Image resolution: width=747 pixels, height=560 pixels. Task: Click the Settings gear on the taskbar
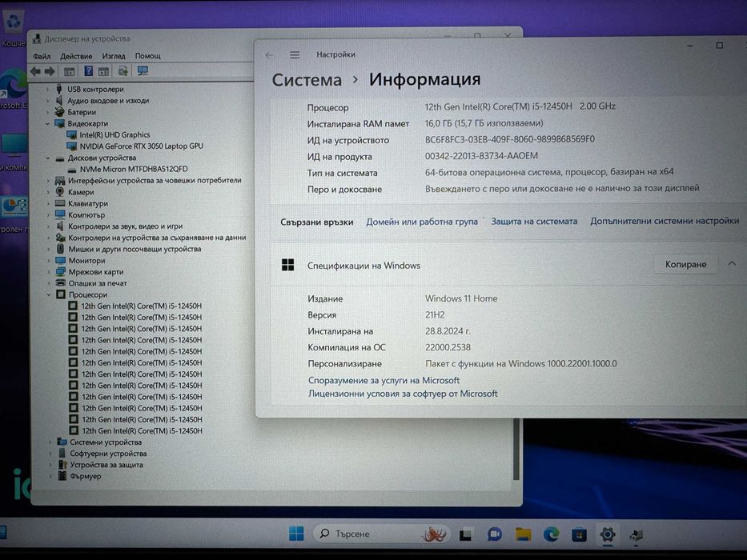pos(608,534)
